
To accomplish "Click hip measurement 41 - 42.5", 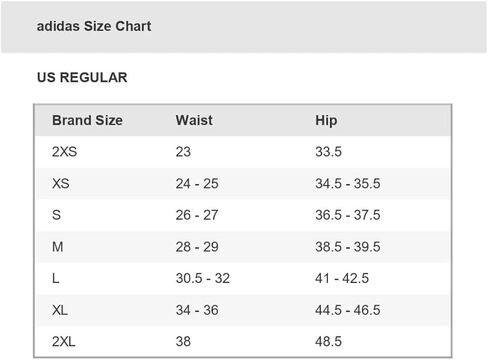I will (x=342, y=278).
